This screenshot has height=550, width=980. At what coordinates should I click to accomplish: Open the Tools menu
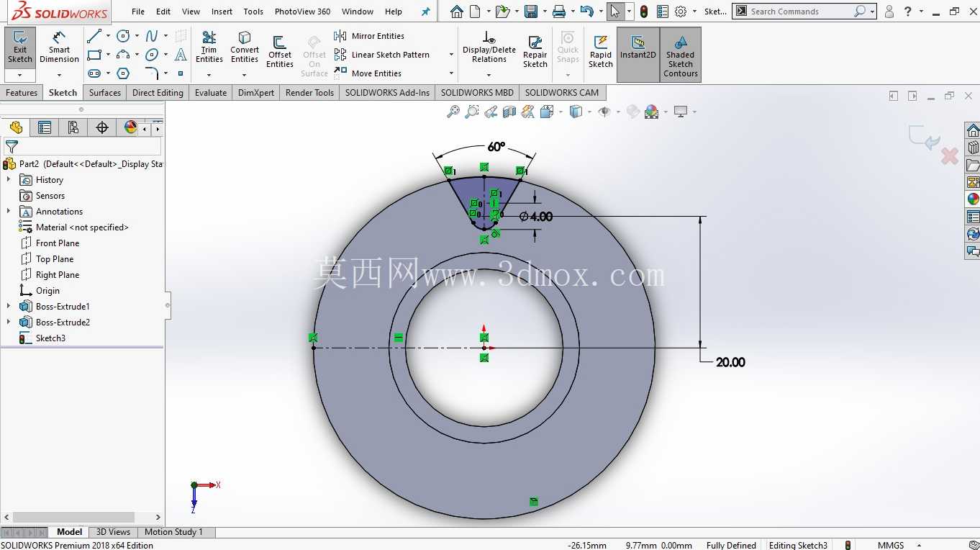tap(253, 12)
